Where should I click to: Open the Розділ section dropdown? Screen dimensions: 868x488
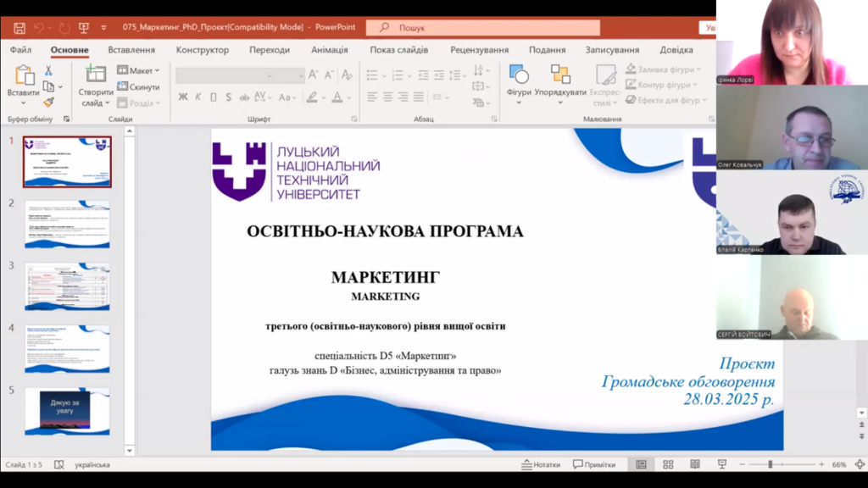pos(138,103)
